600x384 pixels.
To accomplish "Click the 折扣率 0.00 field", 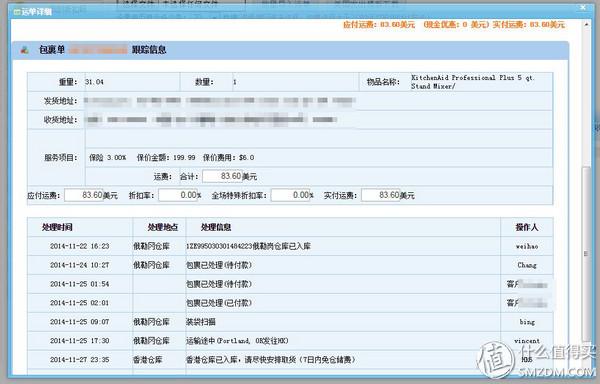I will 178,195.
